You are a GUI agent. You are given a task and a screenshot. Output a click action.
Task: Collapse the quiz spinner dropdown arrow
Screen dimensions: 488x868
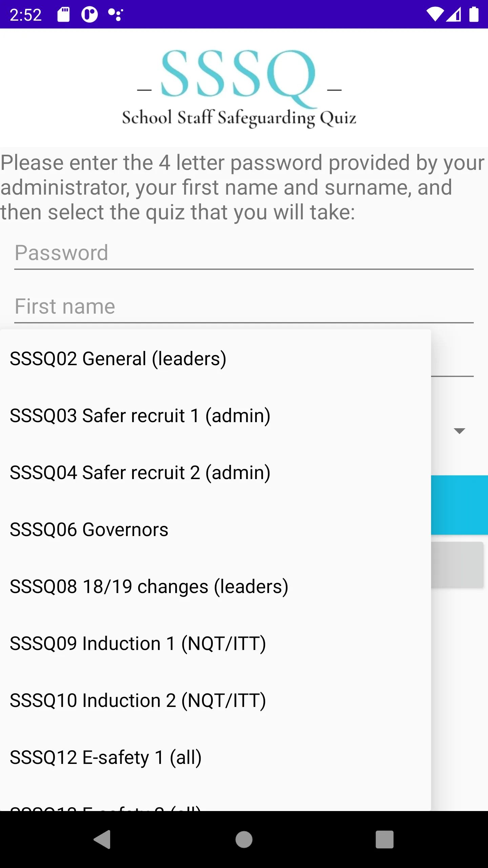pyautogui.click(x=459, y=431)
